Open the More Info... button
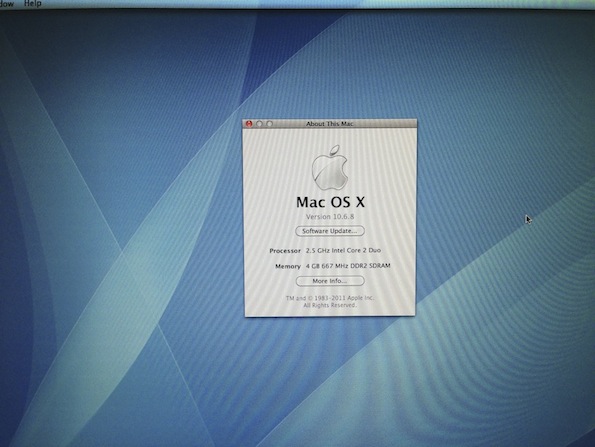 click(330, 281)
